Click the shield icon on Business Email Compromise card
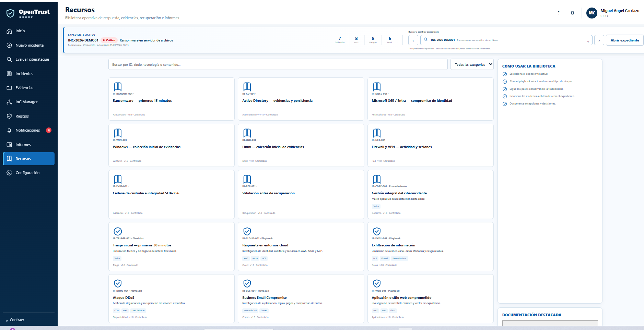The width and height of the screenshot is (644, 330). click(x=247, y=283)
